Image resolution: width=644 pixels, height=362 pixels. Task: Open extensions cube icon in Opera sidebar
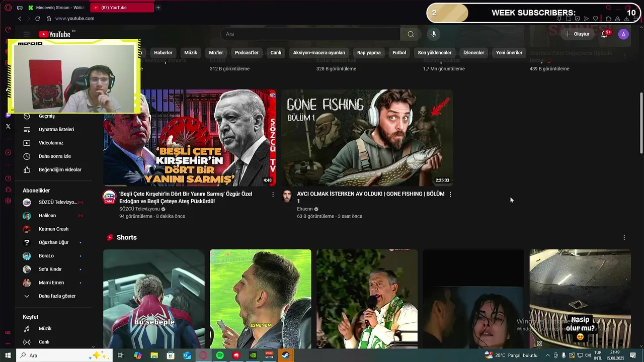coord(8,190)
